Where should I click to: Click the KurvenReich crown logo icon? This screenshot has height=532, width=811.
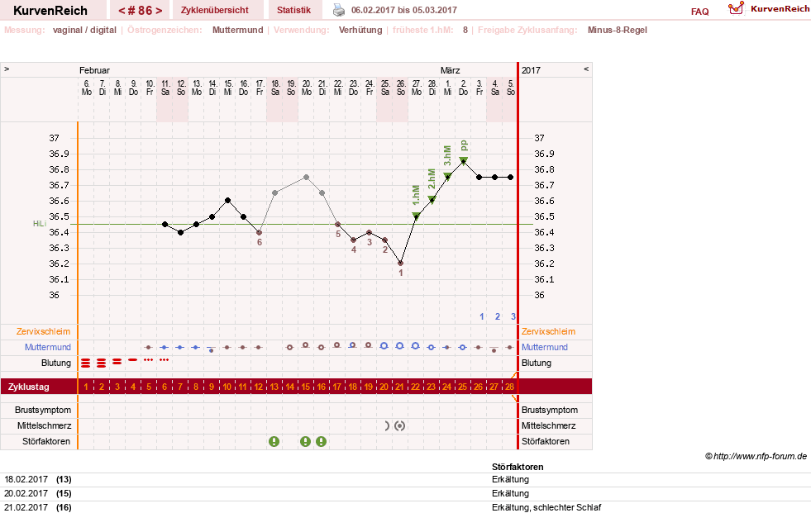[x=736, y=8]
